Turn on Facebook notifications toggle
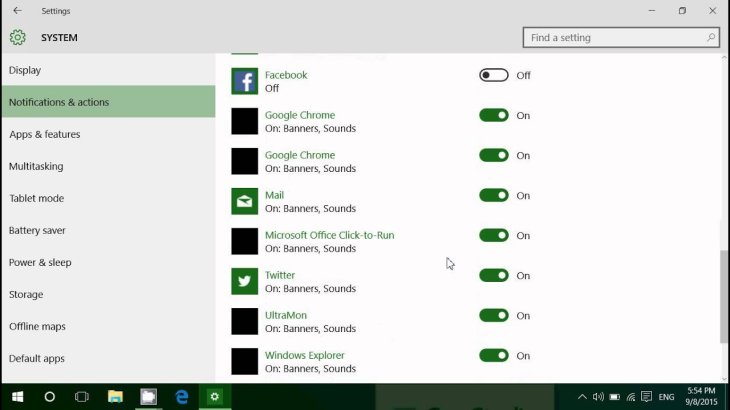The image size is (730, 410). tap(493, 75)
